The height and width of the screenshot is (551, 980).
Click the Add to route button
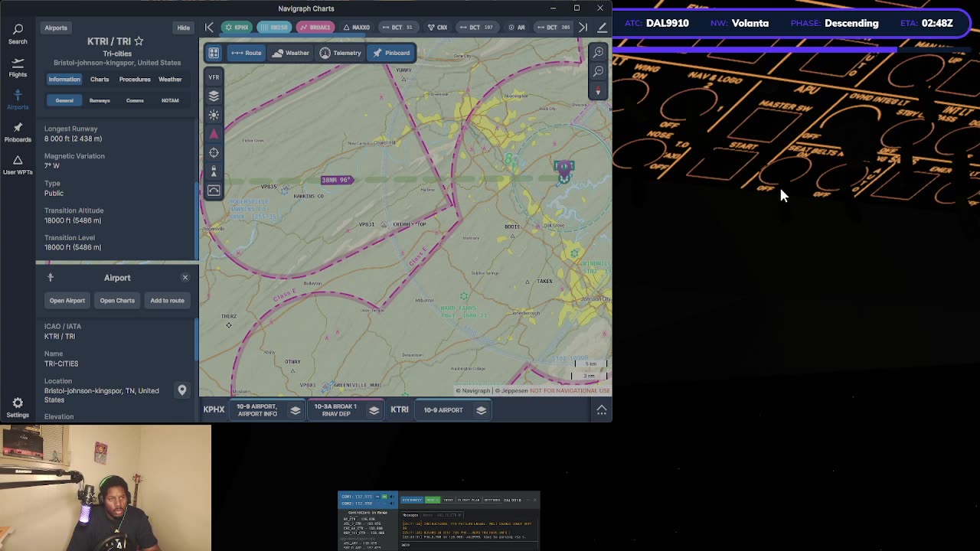[x=167, y=300]
